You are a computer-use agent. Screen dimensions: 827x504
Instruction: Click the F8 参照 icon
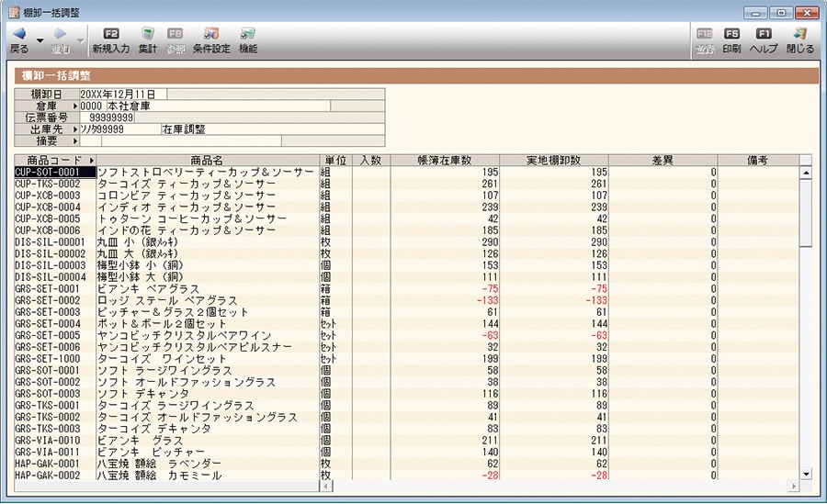[x=176, y=34]
